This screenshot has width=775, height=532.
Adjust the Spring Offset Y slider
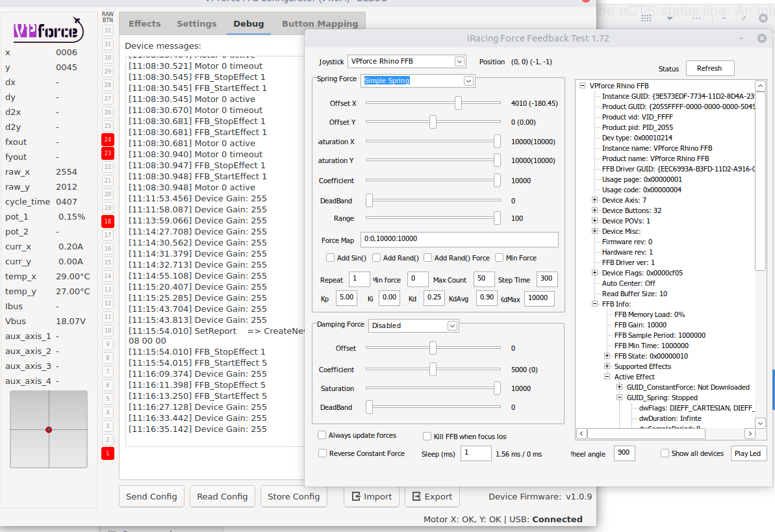[433, 121]
